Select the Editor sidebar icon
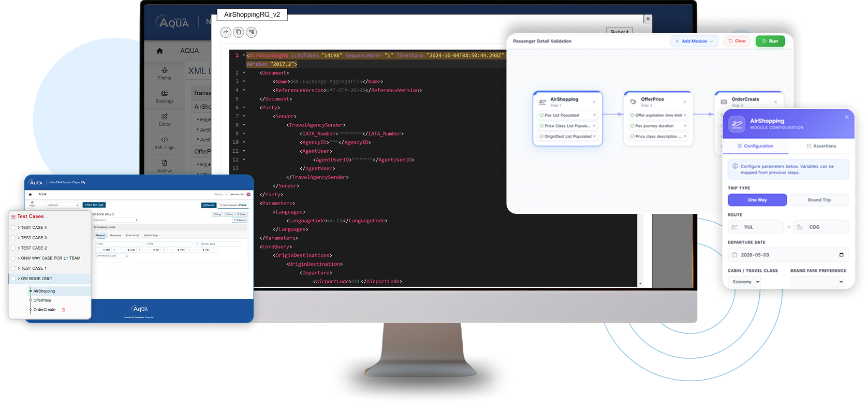Image resolution: width=868 pixels, height=405 pixels. [x=165, y=120]
